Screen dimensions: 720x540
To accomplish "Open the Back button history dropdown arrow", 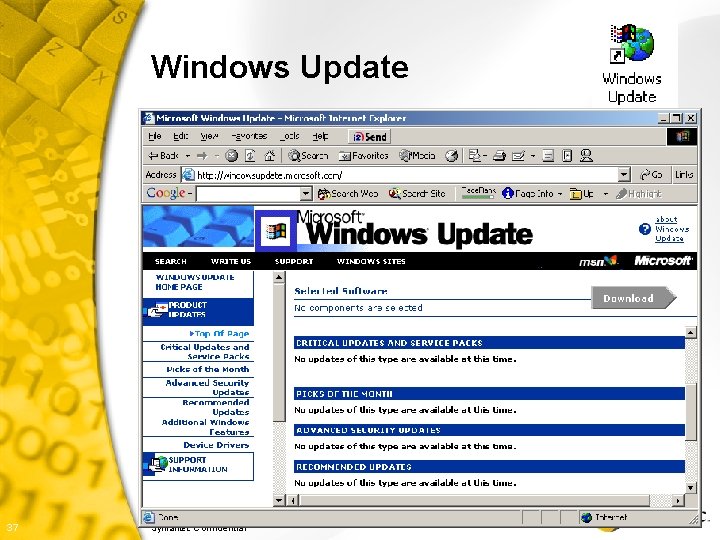I will point(187,156).
